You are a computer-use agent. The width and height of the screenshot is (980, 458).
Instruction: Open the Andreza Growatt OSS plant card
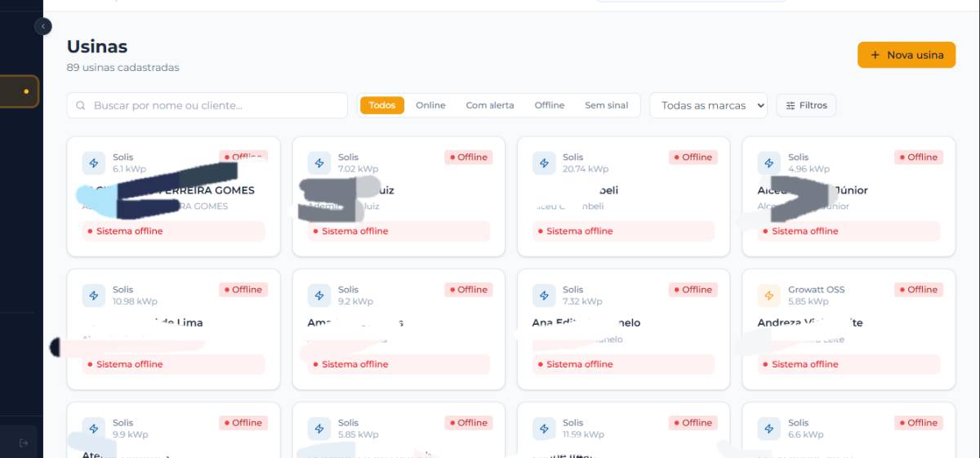click(849, 329)
